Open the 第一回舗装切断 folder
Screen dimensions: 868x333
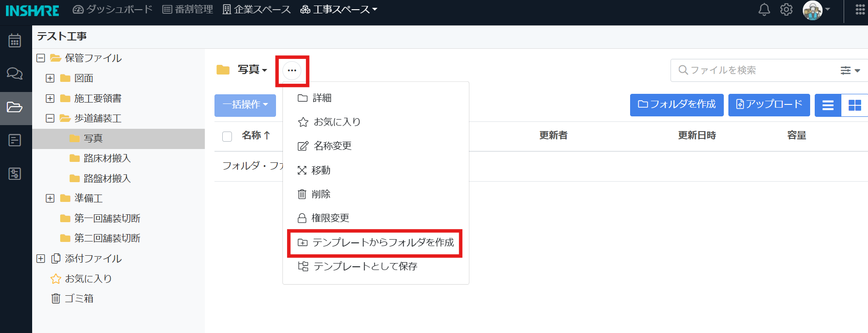point(107,218)
